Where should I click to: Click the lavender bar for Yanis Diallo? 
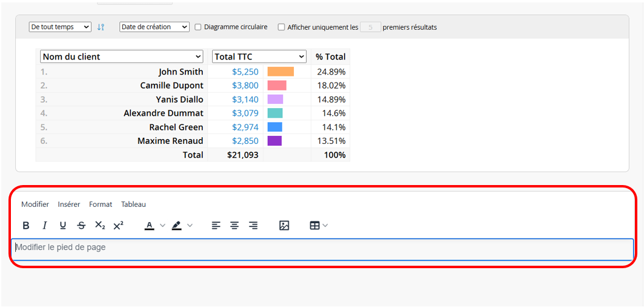coord(275,99)
